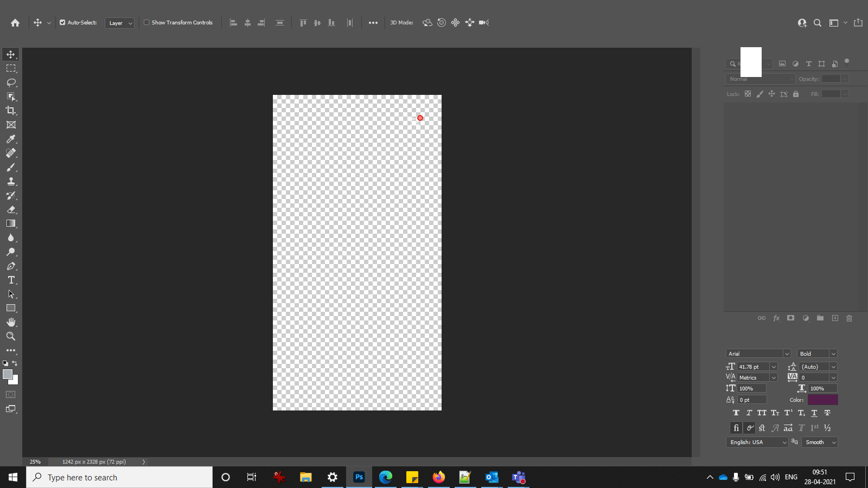Select the Rectangular Marquee tool

pyautogui.click(x=11, y=68)
